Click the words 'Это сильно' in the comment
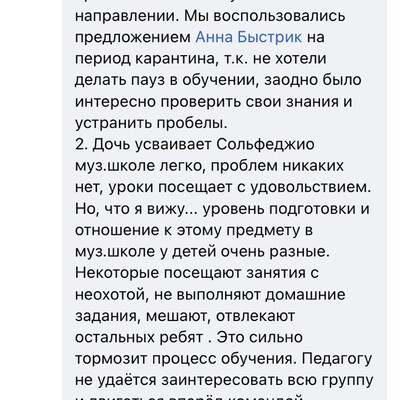 pos(260,338)
